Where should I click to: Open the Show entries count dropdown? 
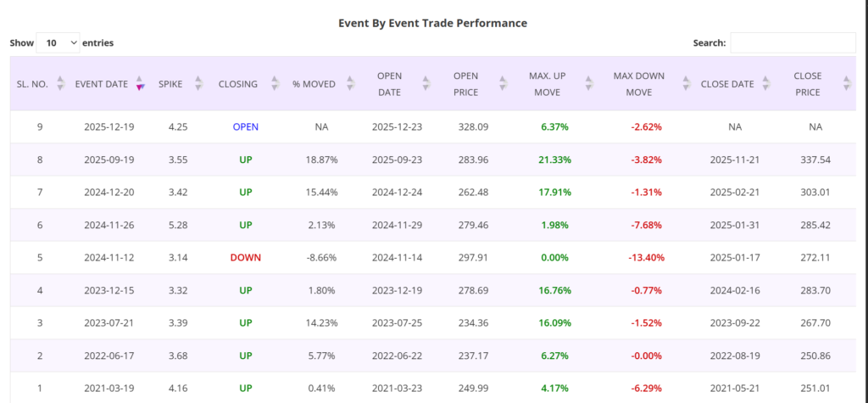click(58, 42)
